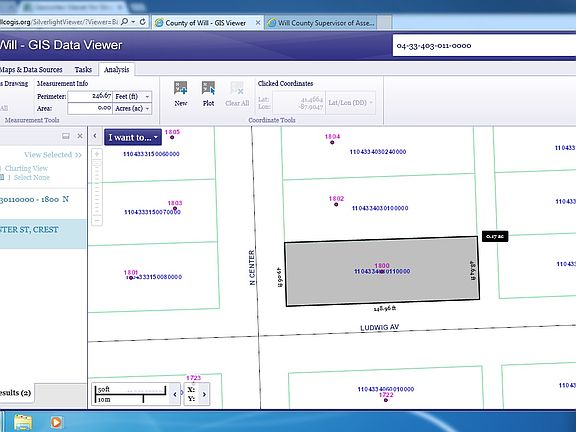Screen dimensions: 576x432
Task: Click address number 1723 on map
Action: [194, 378]
